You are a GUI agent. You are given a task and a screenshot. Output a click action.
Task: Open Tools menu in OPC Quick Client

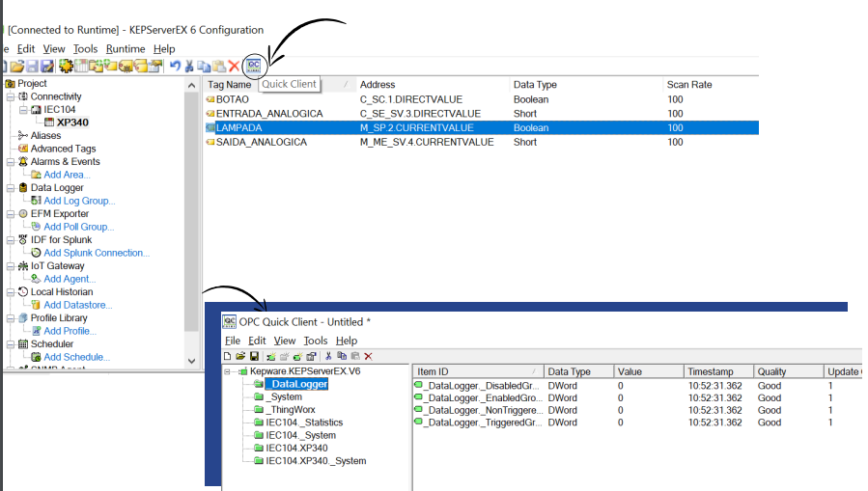(x=316, y=341)
